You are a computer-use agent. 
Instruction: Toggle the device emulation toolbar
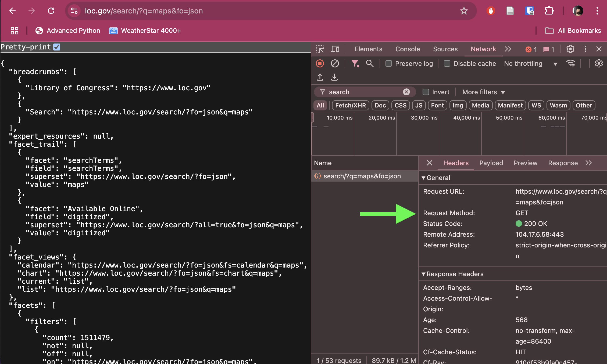point(335,49)
